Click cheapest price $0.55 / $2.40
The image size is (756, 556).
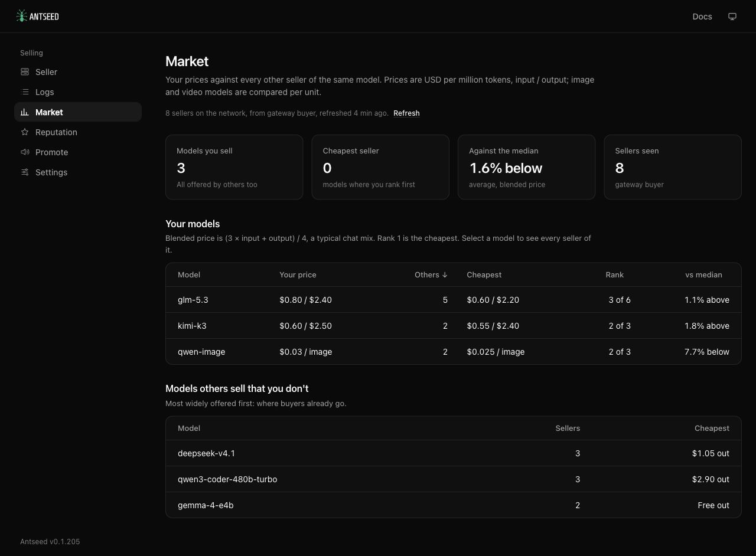coord(493,326)
